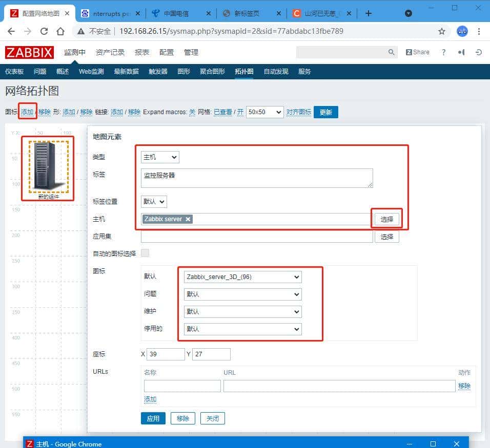Remove Zabbix server by clicking its × icon
The image size is (490, 448).
coord(188,219)
